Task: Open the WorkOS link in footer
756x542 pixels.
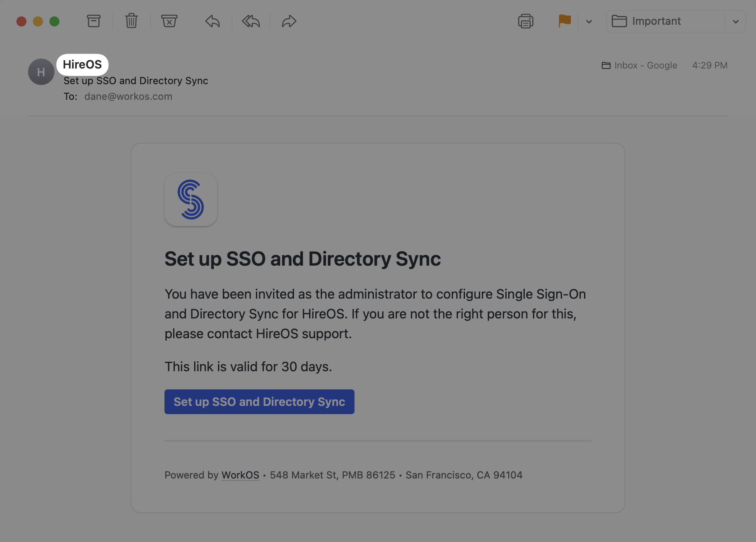Action: [x=240, y=475]
